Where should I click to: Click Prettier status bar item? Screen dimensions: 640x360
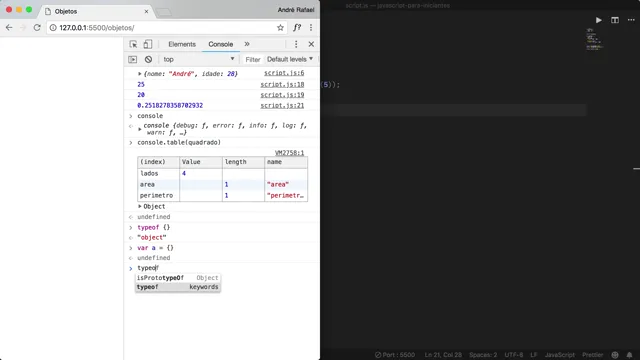coord(592,355)
